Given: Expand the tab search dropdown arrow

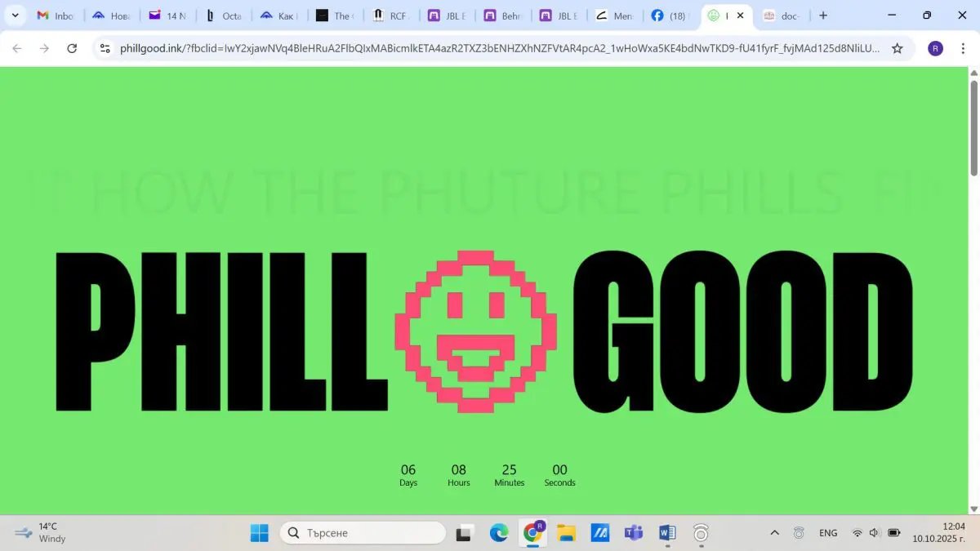Looking at the screenshot, I should coord(15,16).
